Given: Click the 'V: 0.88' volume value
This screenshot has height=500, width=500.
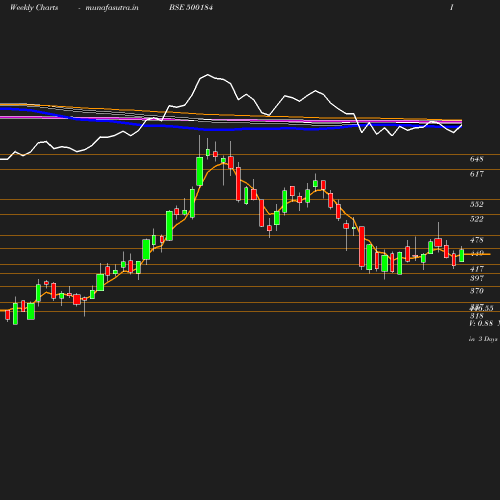Looking at the screenshot, I should coord(481,323).
